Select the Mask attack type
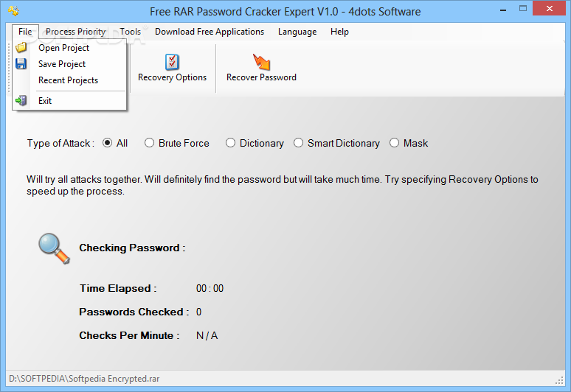571x392 pixels. tap(409, 143)
